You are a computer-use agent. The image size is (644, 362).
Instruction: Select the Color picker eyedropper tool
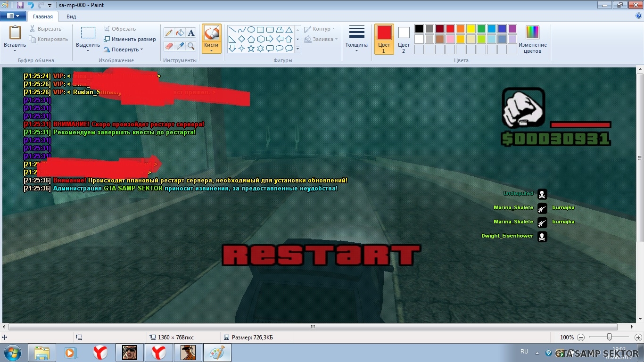coord(180,46)
